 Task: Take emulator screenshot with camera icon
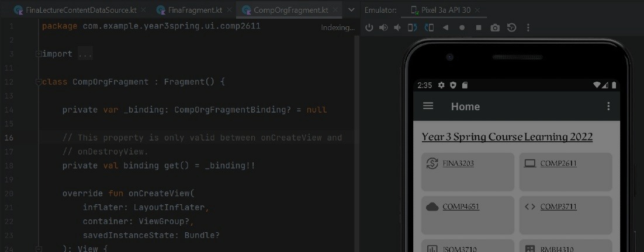pos(495,27)
